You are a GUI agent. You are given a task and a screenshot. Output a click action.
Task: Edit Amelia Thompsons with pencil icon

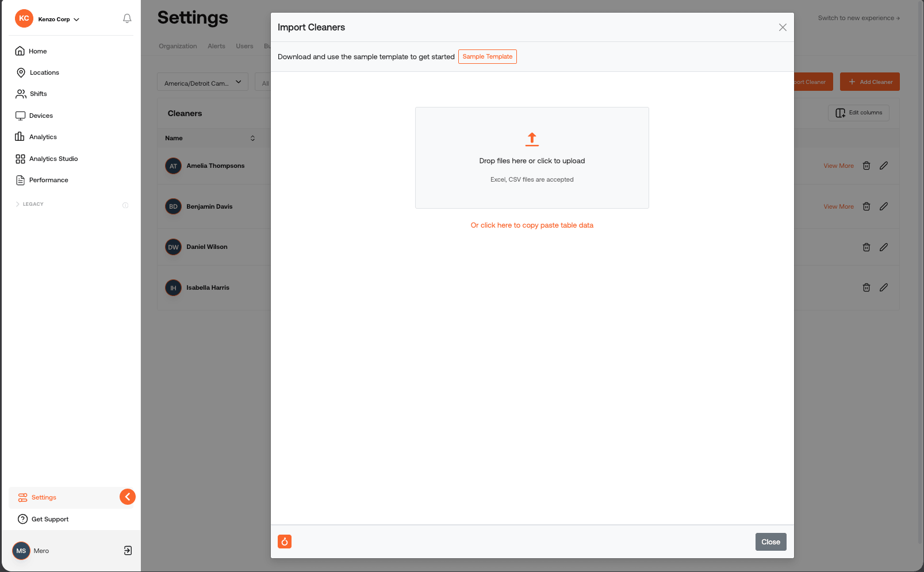pyautogui.click(x=884, y=166)
